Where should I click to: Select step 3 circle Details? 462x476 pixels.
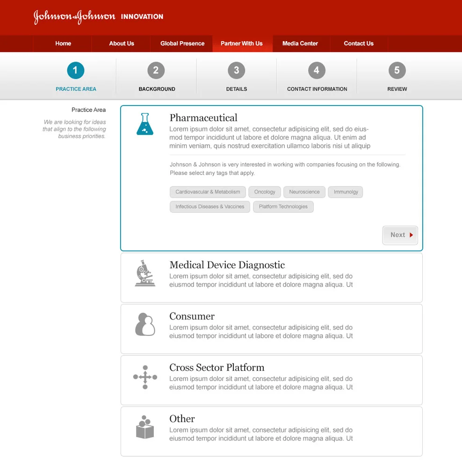[237, 71]
